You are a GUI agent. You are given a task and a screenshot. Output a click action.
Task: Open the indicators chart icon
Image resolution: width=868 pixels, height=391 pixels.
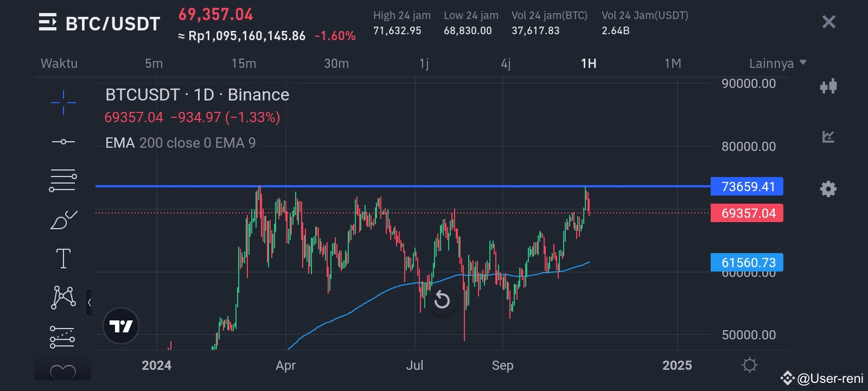tap(828, 137)
